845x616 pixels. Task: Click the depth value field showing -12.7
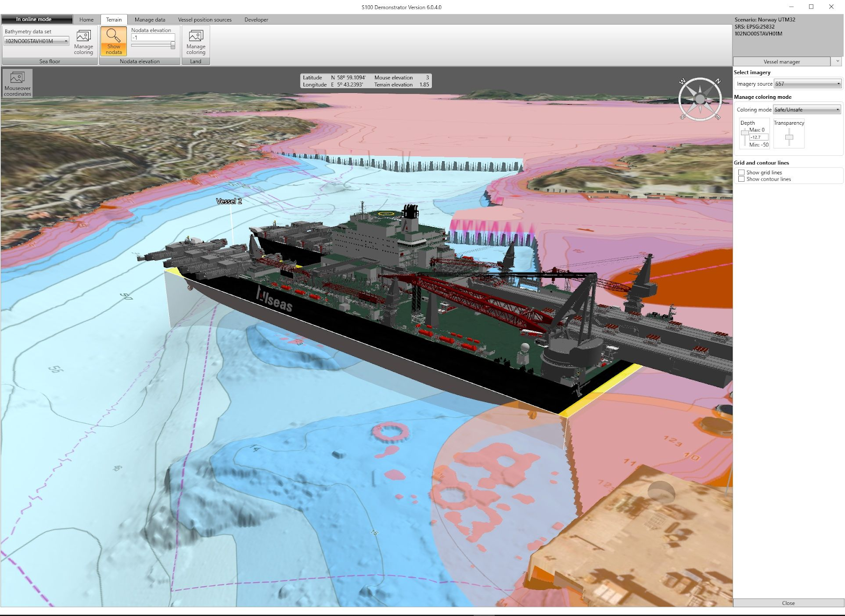coord(759,137)
